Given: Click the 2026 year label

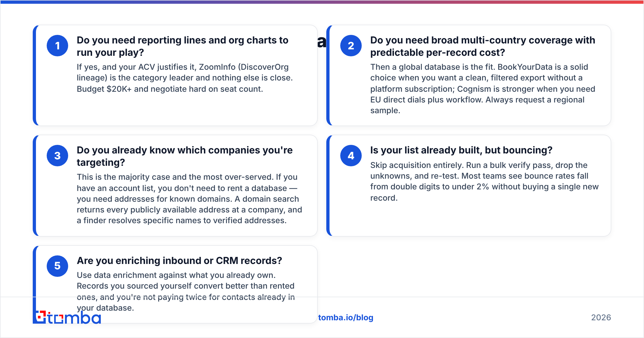Looking at the screenshot, I should tap(601, 318).
